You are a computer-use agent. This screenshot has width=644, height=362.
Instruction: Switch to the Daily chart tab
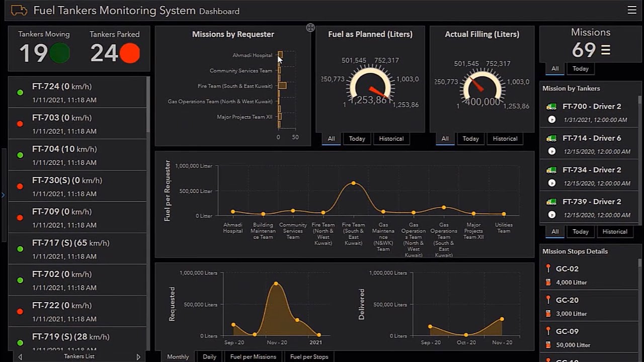pos(210,356)
